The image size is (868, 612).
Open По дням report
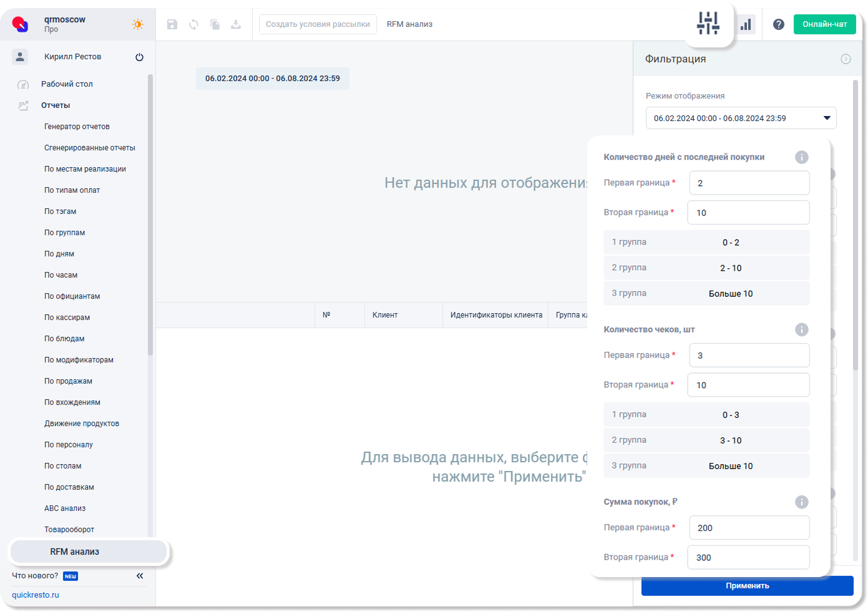[59, 254]
